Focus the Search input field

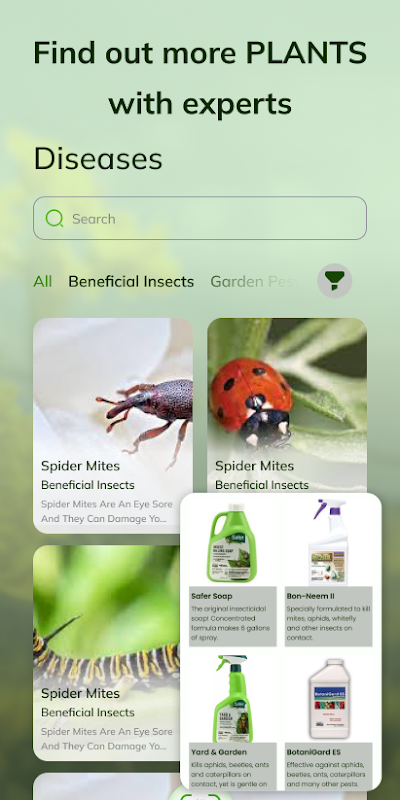click(200, 218)
